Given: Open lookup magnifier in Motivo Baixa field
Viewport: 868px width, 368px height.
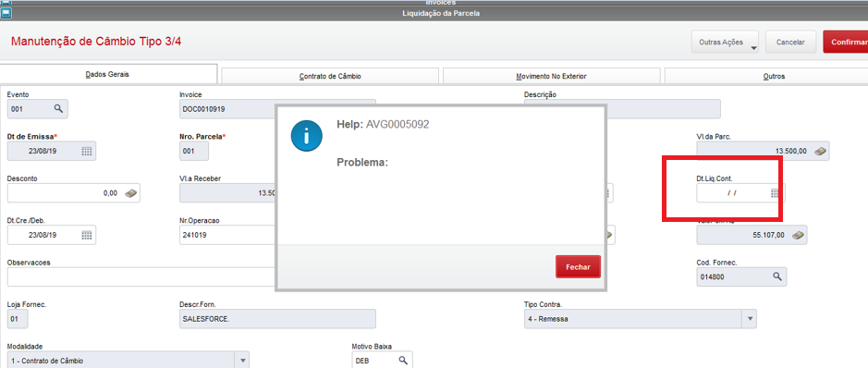Looking at the screenshot, I should coord(403,361).
